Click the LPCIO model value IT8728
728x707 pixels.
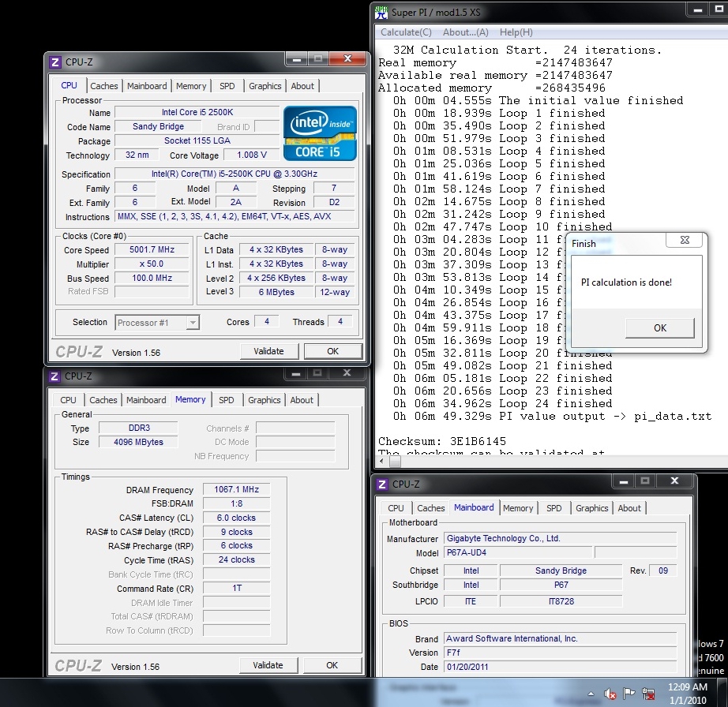(561, 601)
